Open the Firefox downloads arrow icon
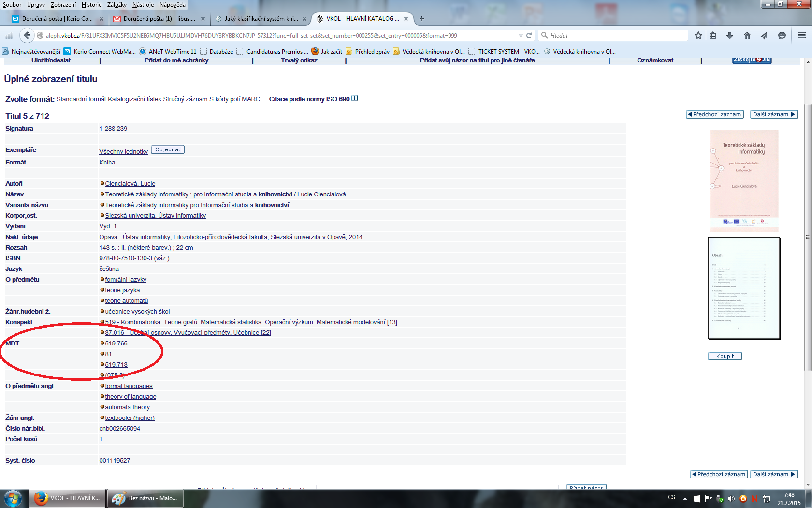Screen dimensions: 812x508 tap(730, 35)
